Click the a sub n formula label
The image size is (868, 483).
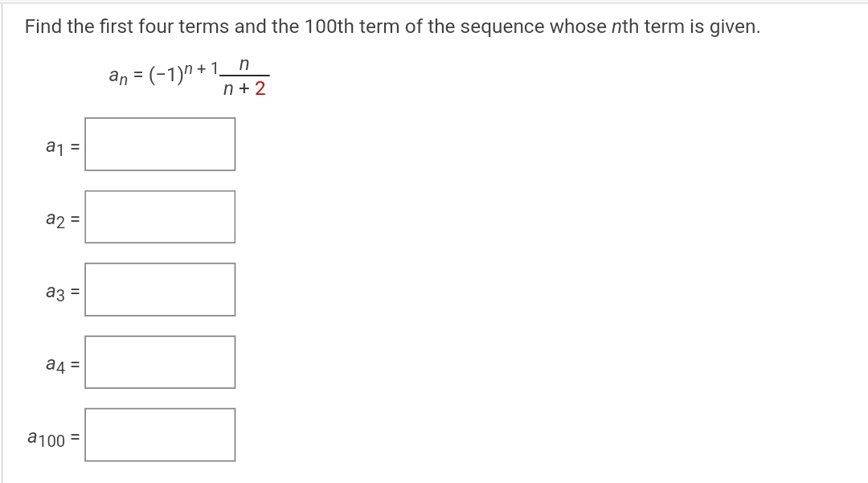pos(118,76)
